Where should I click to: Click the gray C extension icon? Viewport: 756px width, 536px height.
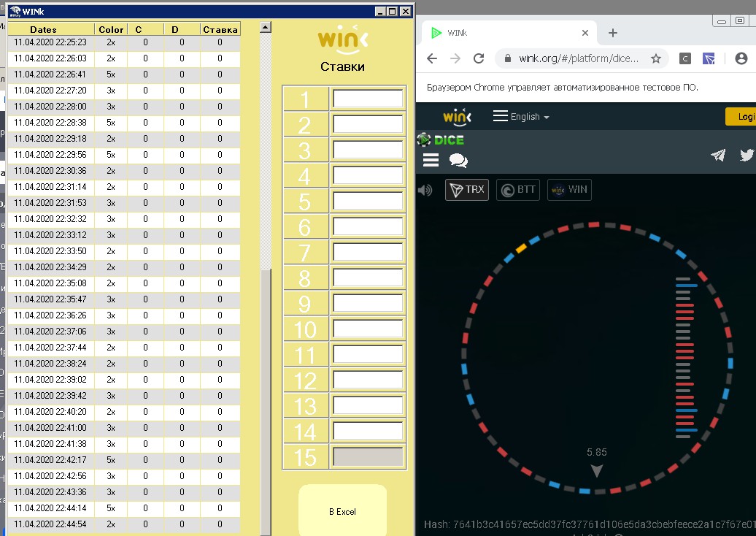[684, 59]
